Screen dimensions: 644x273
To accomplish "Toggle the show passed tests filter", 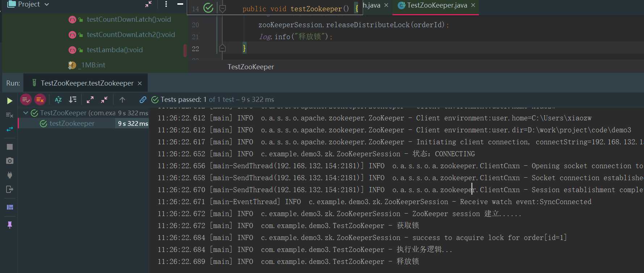I will [x=26, y=99].
